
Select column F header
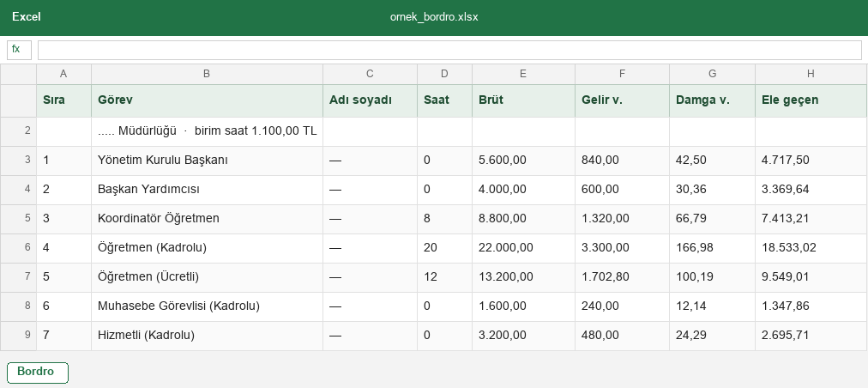pos(622,75)
